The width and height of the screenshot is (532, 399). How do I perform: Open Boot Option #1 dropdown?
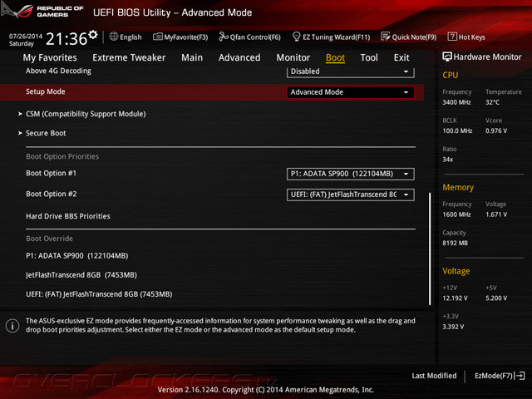pos(351,174)
